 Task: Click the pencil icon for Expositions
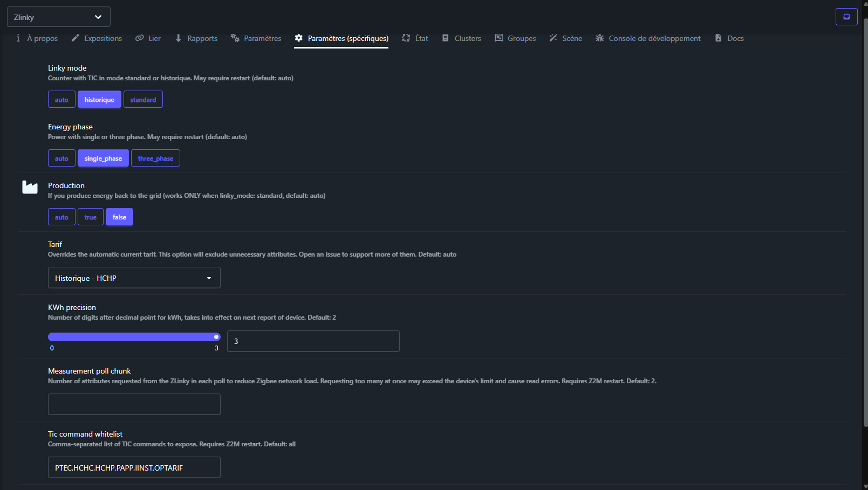pyautogui.click(x=76, y=38)
